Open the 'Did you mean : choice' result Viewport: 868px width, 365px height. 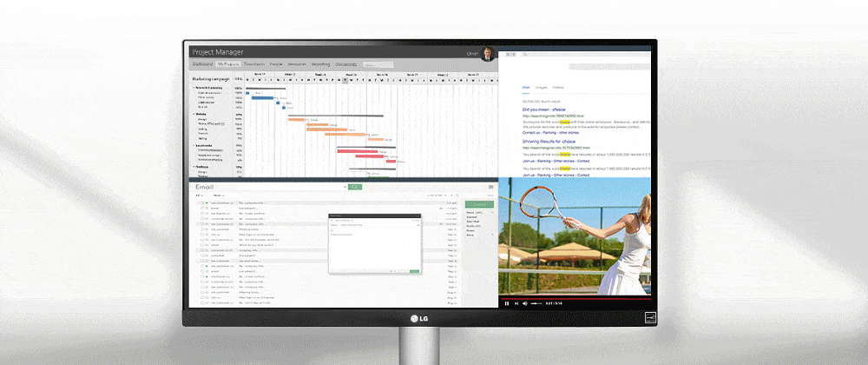(x=543, y=109)
